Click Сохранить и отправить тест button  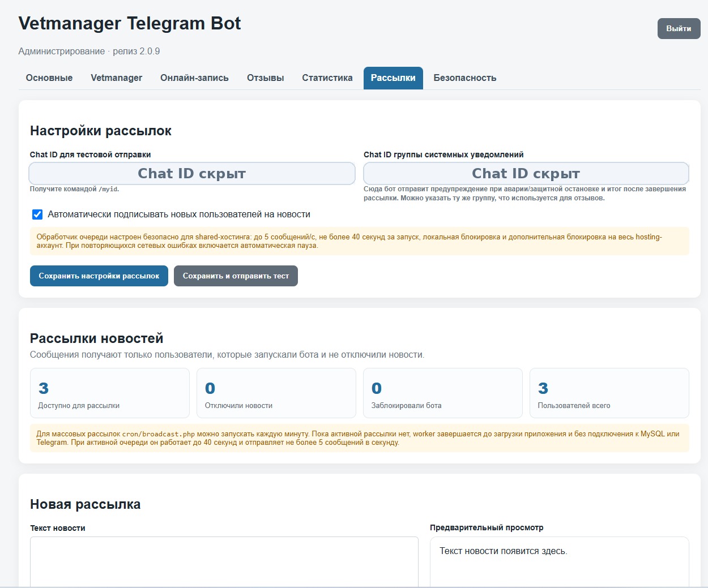pyautogui.click(x=236, y=276)
